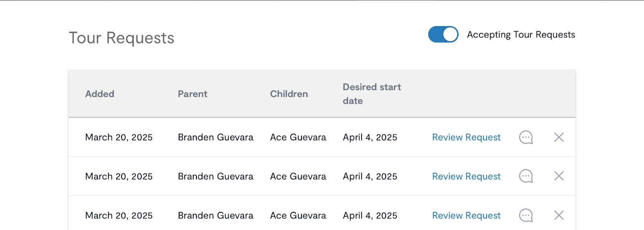Image resolution: width=644 pixels, height=230 pixels.
Task: Select Ace Guevara in the second row
Action: point(298,177)
